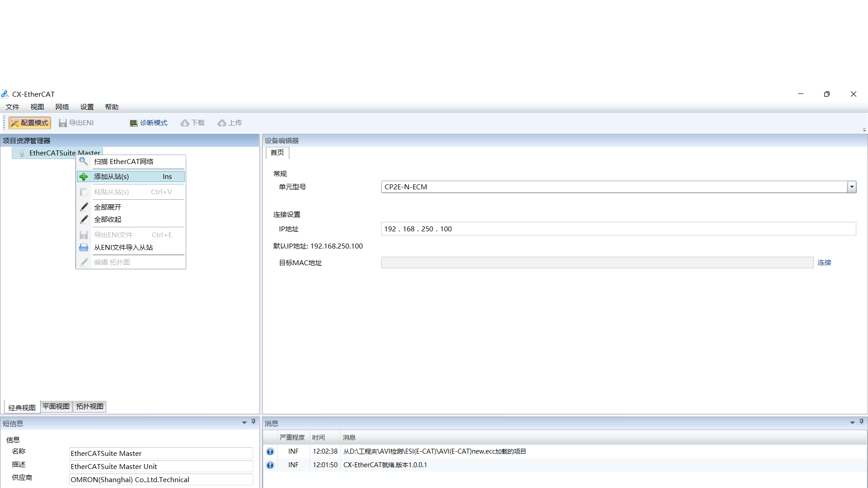Open the 单元型号 dropdown arrow

click(x=852, y=187)
